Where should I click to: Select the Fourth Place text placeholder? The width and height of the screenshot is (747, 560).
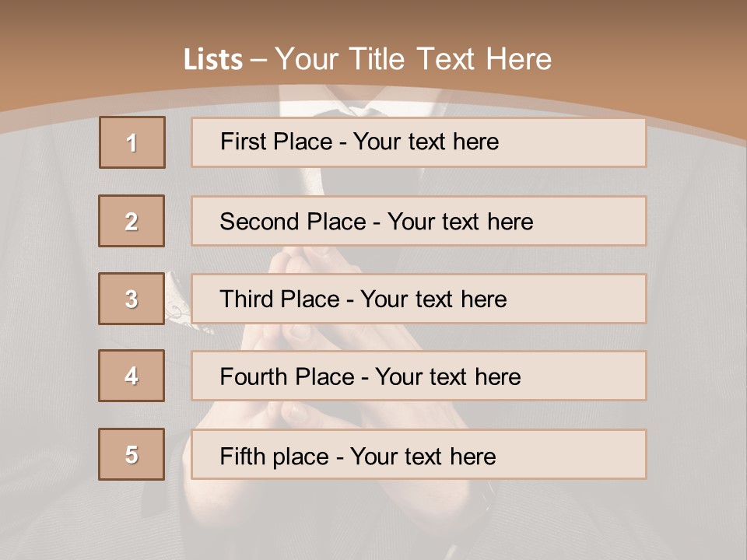coord(419,376)
